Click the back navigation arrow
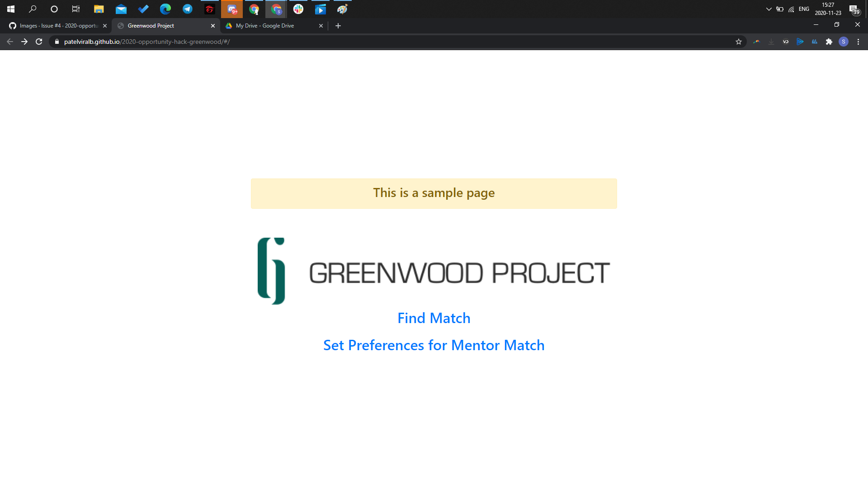 [x=9, y=42]
